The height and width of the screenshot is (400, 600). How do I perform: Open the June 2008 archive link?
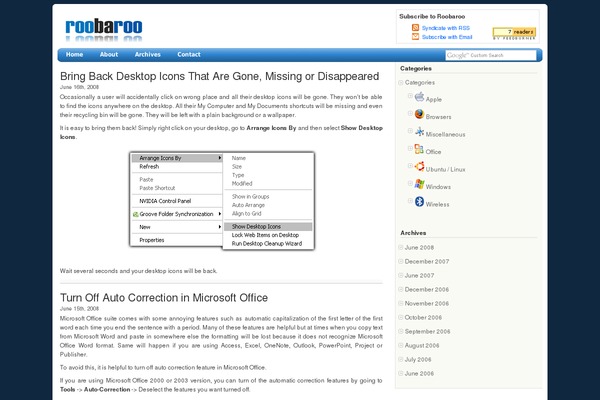[419, 248]
